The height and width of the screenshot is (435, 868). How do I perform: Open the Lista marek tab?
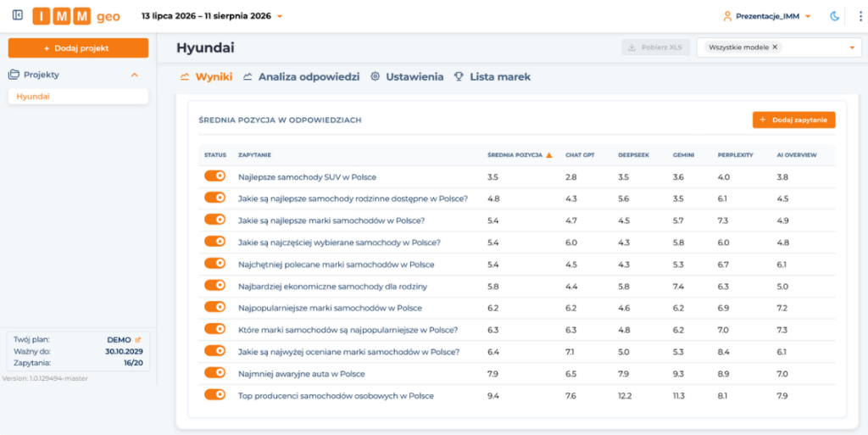click(x=492, y=77)
